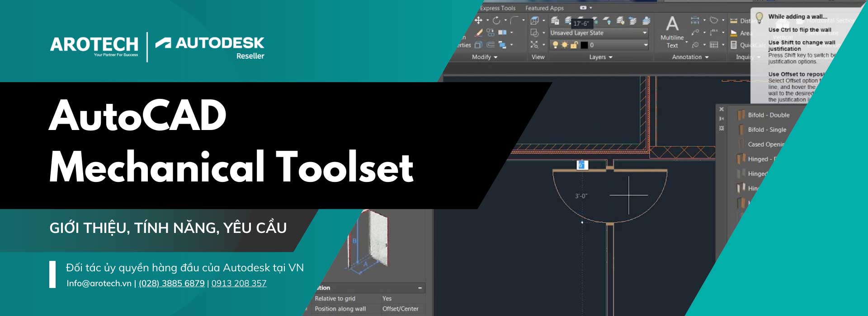The image size is (868, 316).
Task: Expand the Layers panel
Action: click(x=601, y=57)
